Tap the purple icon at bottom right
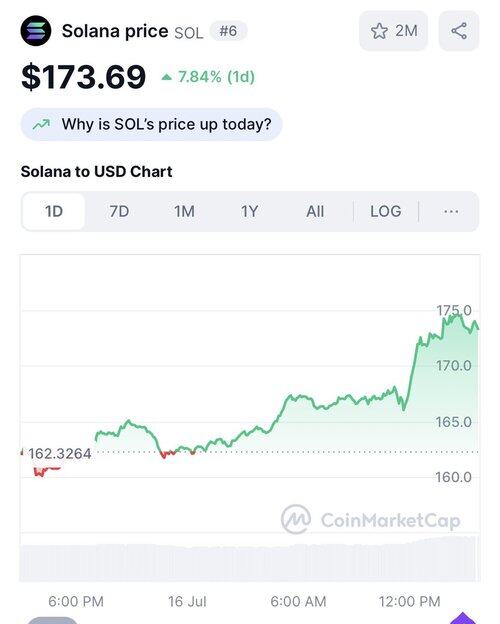Image resolution: width=500 pixels, height=624 pixels. 463,618
